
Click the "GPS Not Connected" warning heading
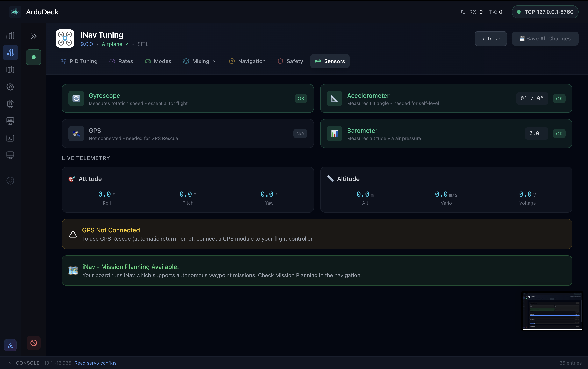[111, 230]
